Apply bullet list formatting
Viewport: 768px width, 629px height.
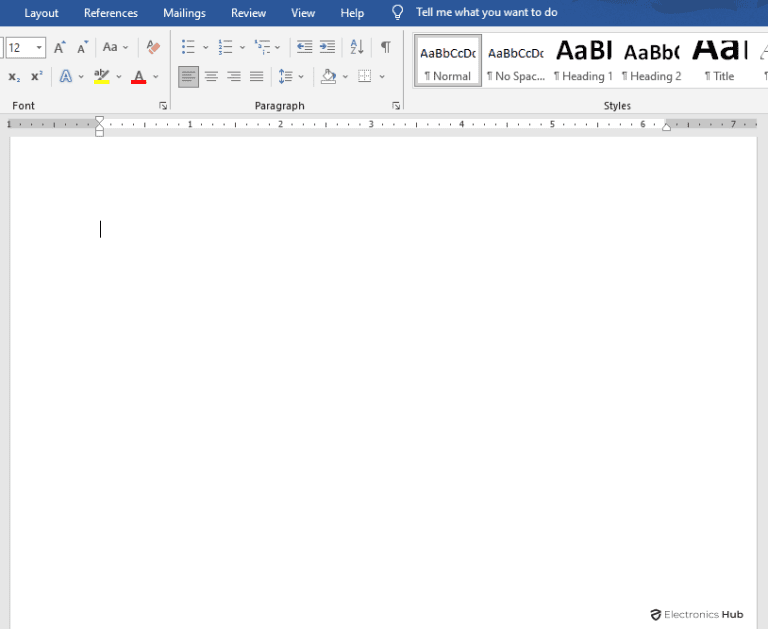188,47
